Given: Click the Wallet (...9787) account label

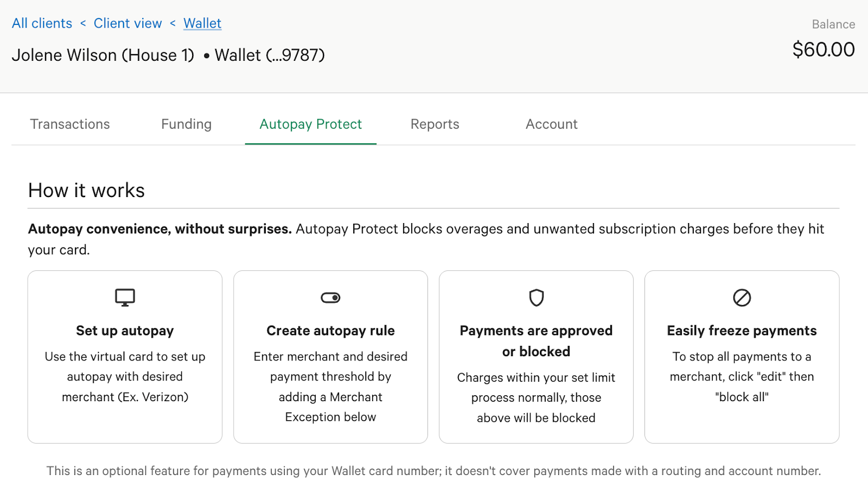Looking at the screenshot, I should [270, 55].
